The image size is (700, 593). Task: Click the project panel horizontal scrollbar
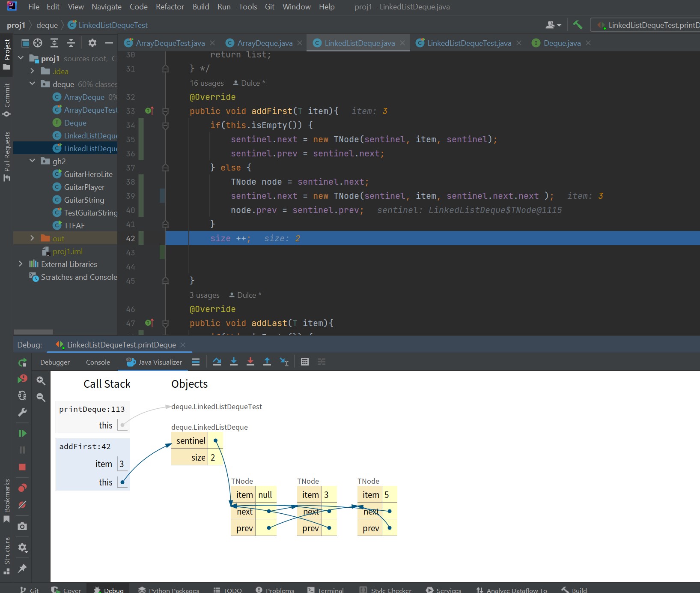click(33, 332)
